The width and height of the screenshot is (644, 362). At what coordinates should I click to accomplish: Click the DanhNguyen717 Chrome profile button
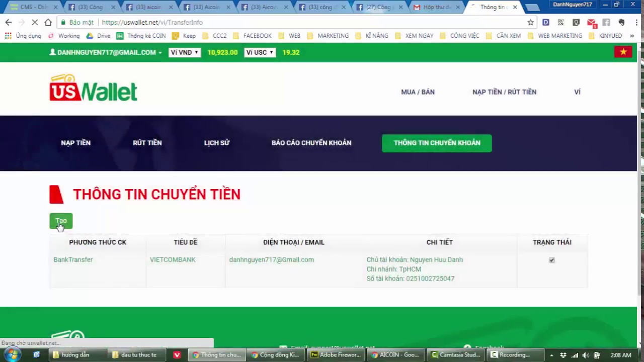click(573, 5)
